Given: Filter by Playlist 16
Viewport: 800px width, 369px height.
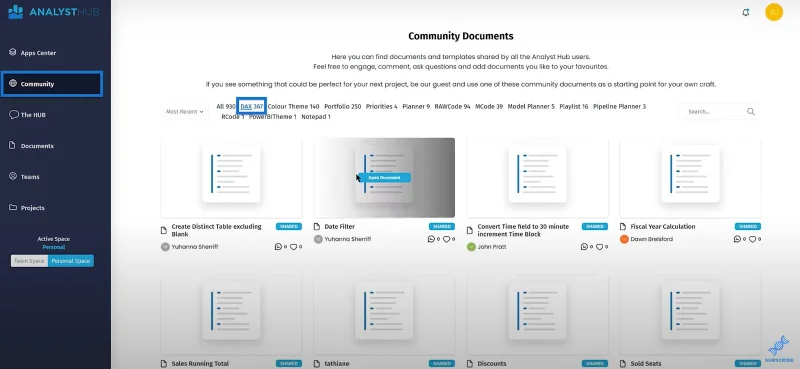Looking at the screenshot, I should tap(574, 106).
